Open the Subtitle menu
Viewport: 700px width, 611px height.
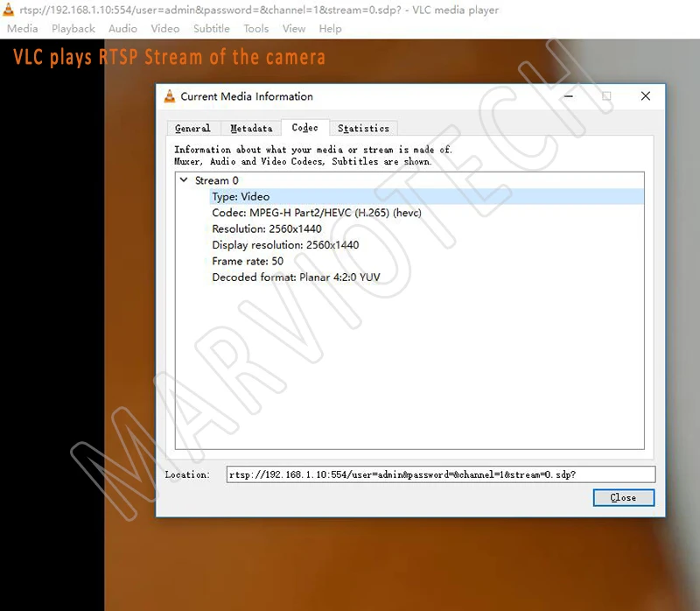[212, 29]
